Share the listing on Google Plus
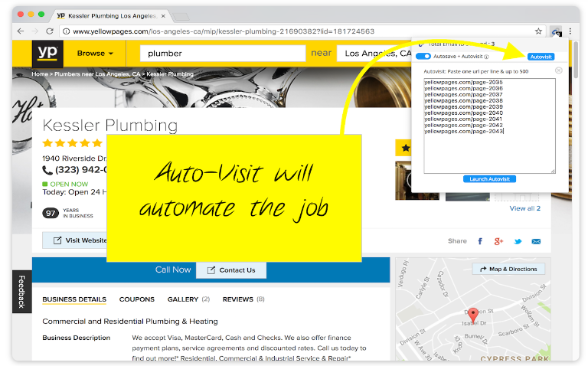 pyautogui.click(x=498, y=241)
